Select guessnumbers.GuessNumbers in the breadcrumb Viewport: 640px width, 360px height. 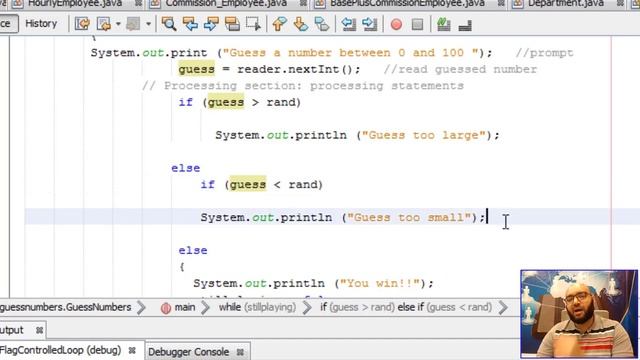[65, 307]
